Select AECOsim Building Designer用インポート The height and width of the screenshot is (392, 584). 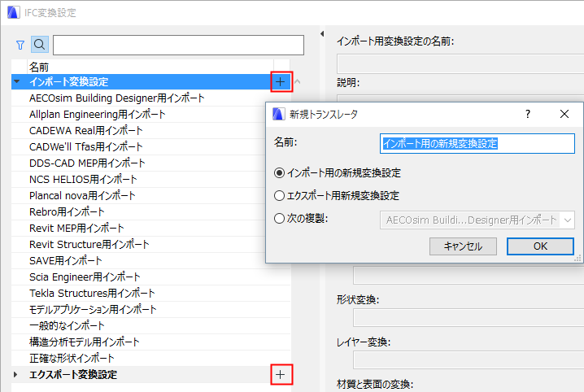coord(150,98)
